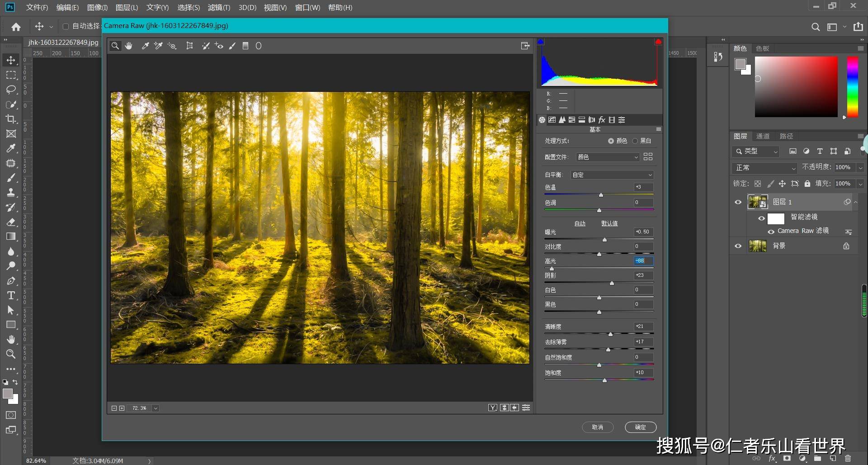Image resolution: width=868 pixels, height=465 pixels.
Task: Open the 滤镜(T) menu
Action: click(219, 7)
